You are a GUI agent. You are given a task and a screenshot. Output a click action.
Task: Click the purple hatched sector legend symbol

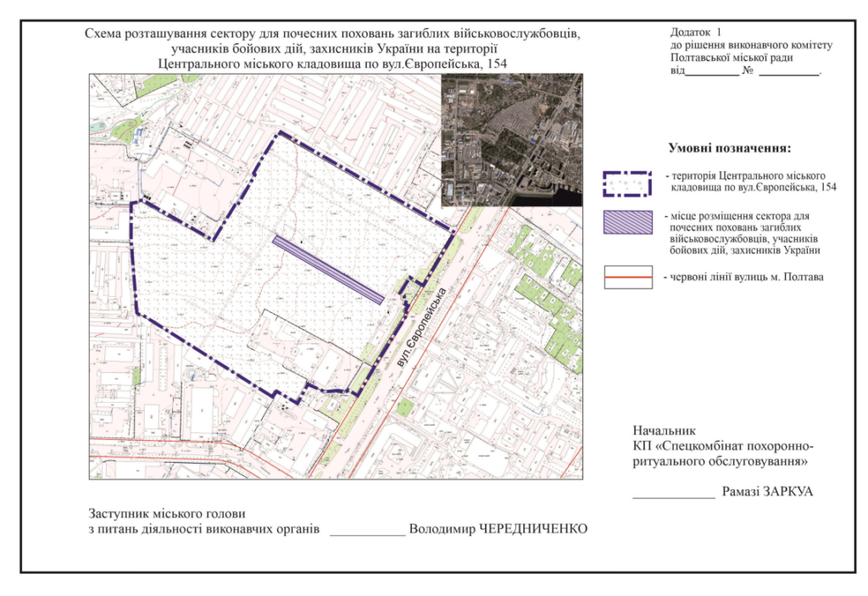click(628, 222)
